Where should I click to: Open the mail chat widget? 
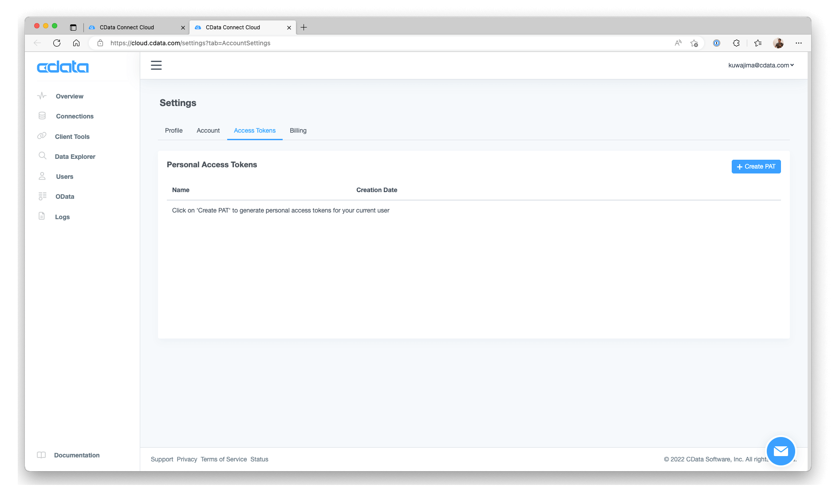[781, 451]
